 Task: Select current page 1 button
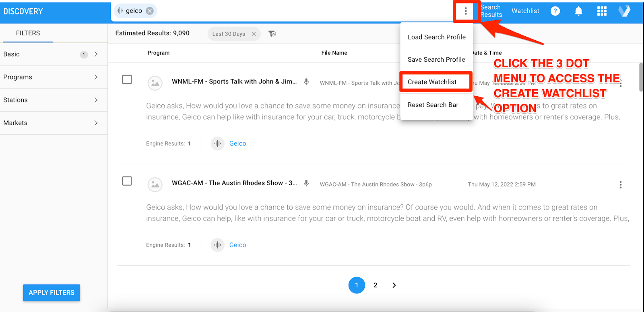pyautogui.click(x=357, y=285)
